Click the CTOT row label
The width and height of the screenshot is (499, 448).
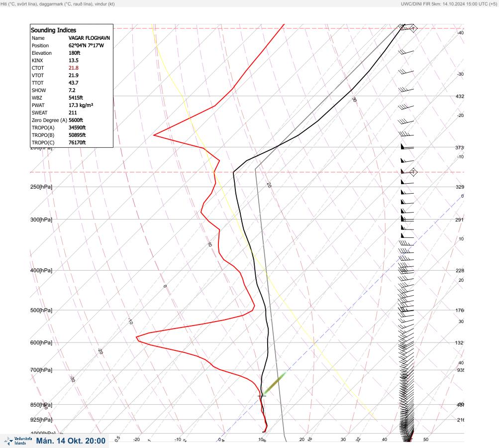click(x=38, y=68)
